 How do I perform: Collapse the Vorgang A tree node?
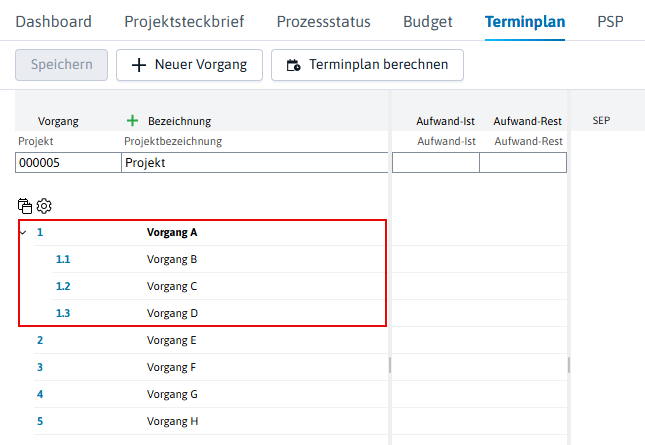23,232
